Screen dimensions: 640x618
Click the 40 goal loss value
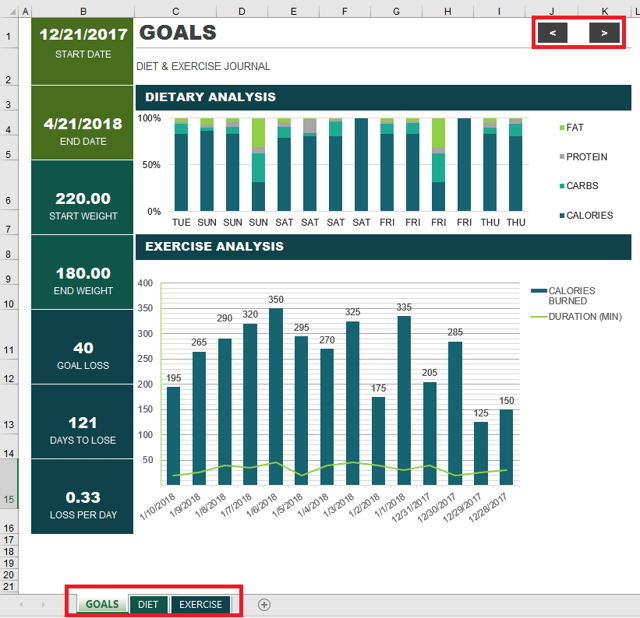83,348
